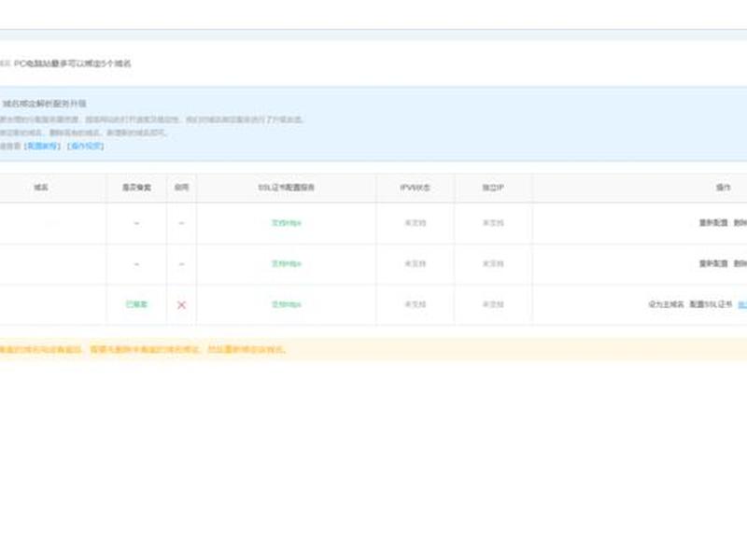Click 配置SSL证书 in the third row
The height and width of the screenshot is (560, 747).
point(711,304)
